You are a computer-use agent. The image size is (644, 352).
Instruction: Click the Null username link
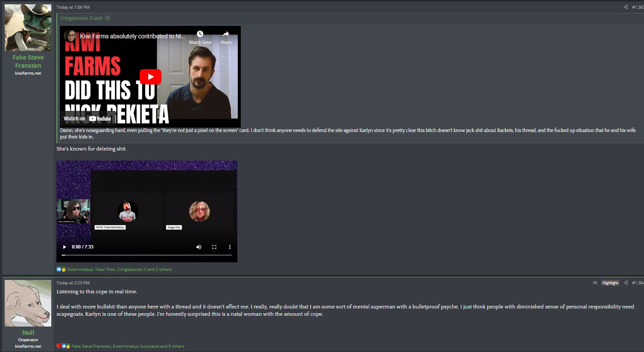coord(28,333)
